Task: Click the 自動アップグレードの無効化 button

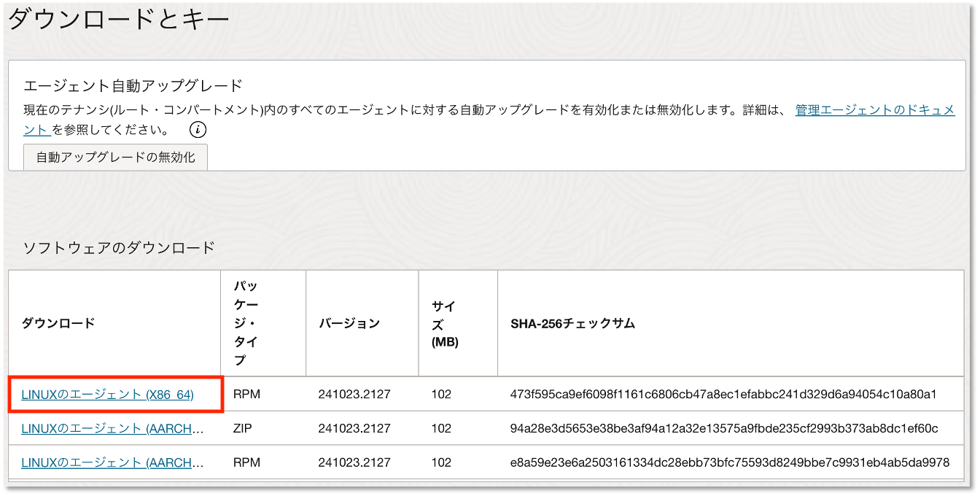Action: pyautogui.click(x=115, y=157)
